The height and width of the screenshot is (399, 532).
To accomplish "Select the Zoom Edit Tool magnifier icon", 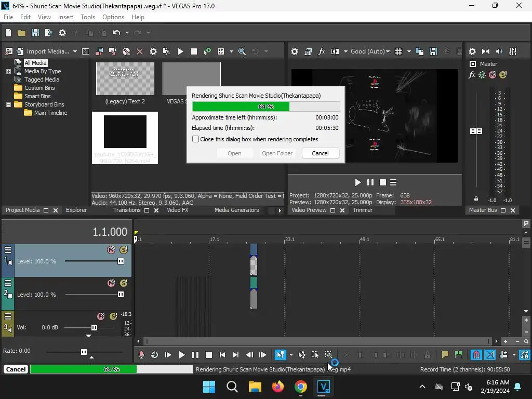I will click(328, 355).
